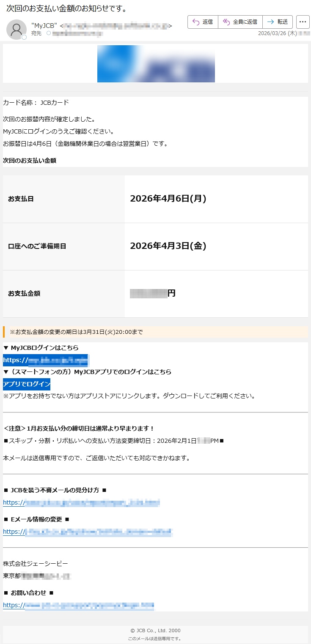
Task: Click the received date 2026/03/26
Action: click(277, 33)
